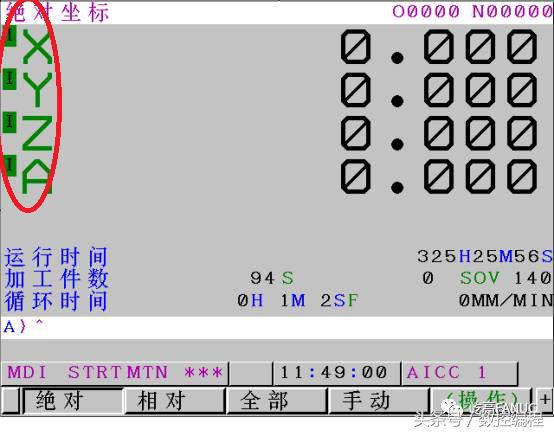This screenshot has height=434, width=554.
Task: Click the AICC 1 status field
Action: [446, 373]
